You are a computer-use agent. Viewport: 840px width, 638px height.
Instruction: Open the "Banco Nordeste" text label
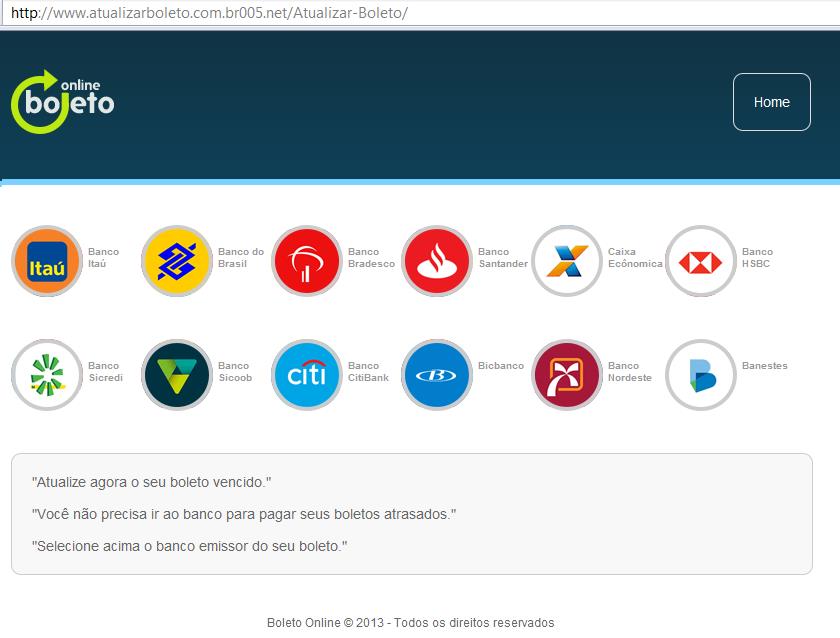point(629,372)
